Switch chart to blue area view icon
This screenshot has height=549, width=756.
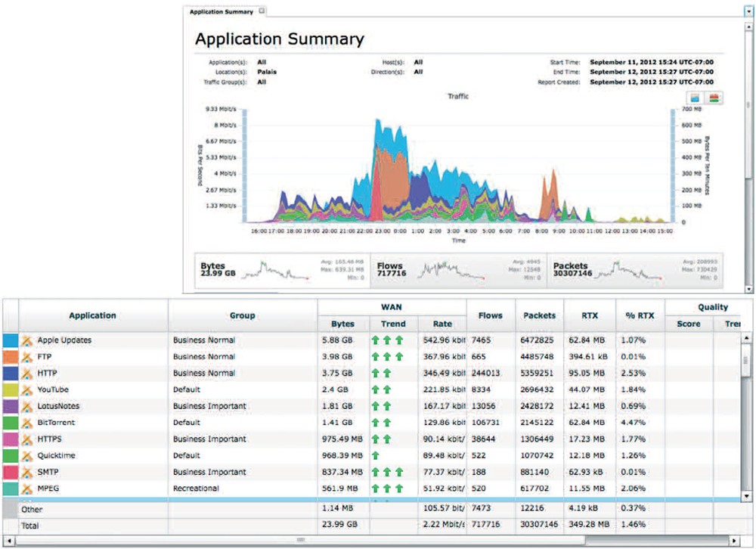click(x=696, y=98)
